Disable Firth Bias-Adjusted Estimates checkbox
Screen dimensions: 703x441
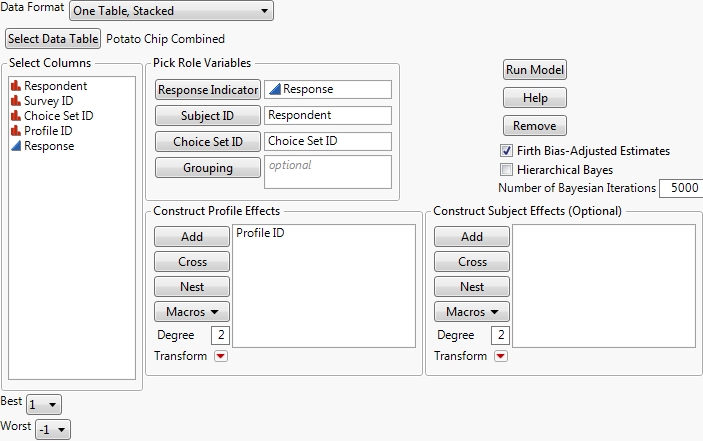click(x=507, y=151)
